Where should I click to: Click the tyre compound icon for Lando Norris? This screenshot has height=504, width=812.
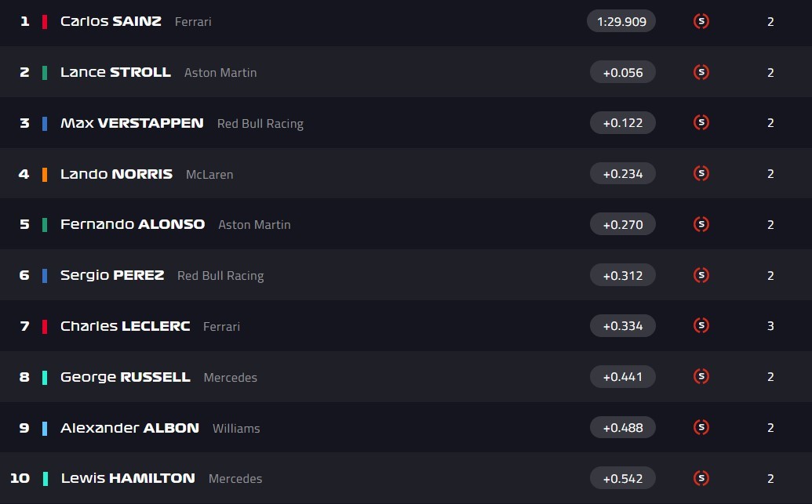tap(701, 173)
